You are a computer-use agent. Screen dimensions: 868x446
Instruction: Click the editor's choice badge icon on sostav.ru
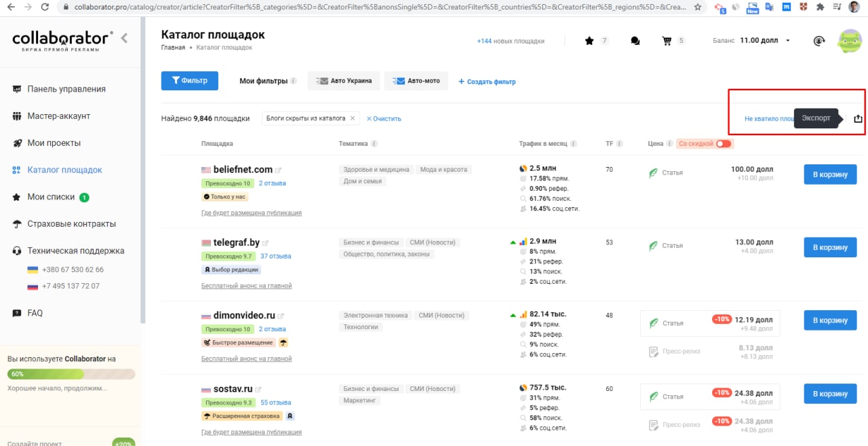pyautogui.click(x=290, y=416)
